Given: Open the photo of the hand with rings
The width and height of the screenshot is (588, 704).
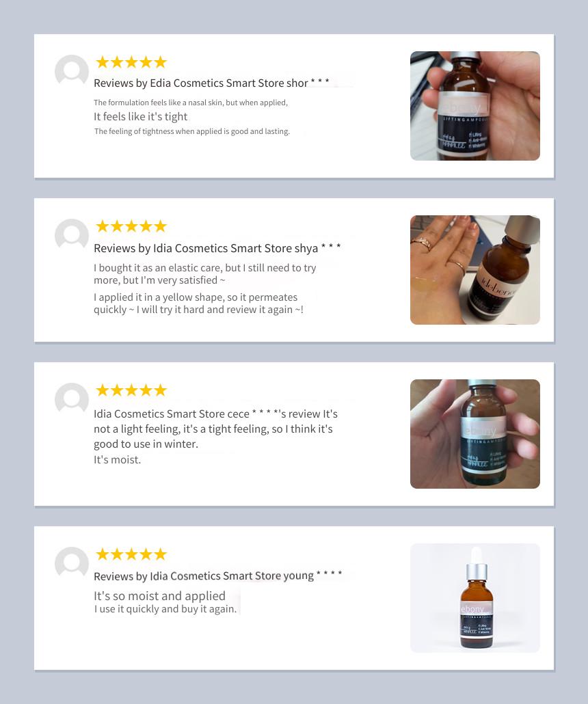Looking at the screenshot, I should tap(475, 270).
